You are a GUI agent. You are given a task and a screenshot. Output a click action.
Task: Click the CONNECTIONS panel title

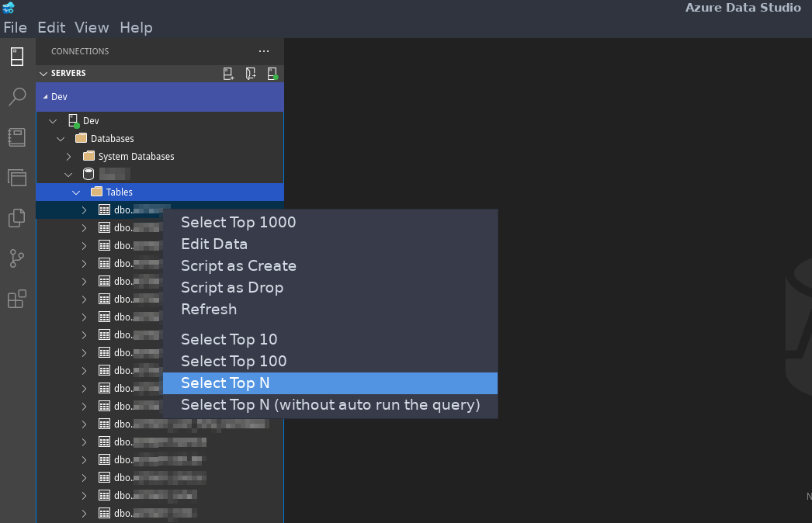[x=80, y=51]
